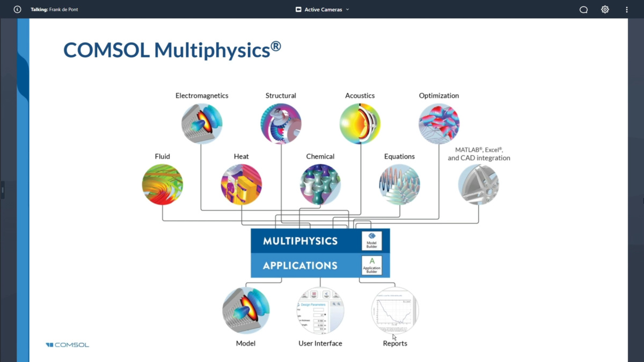Select the Chemical circular image

[320, 184]
